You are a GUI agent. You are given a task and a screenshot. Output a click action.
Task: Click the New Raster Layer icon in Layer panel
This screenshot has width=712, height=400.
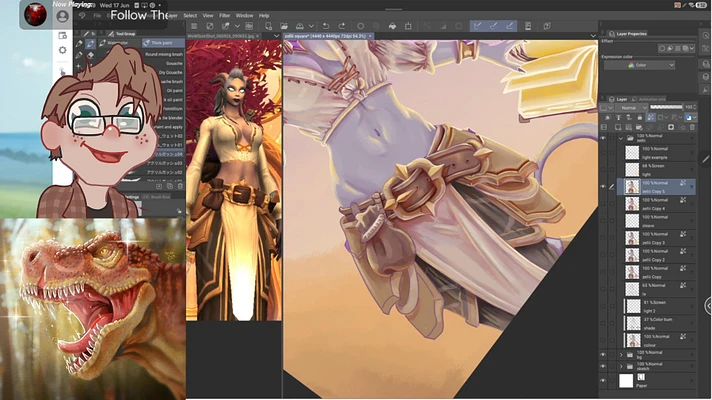coord(618,128)
